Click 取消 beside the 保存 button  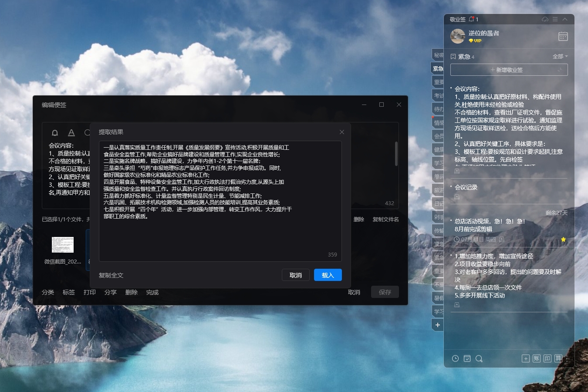tap(354, 292)
